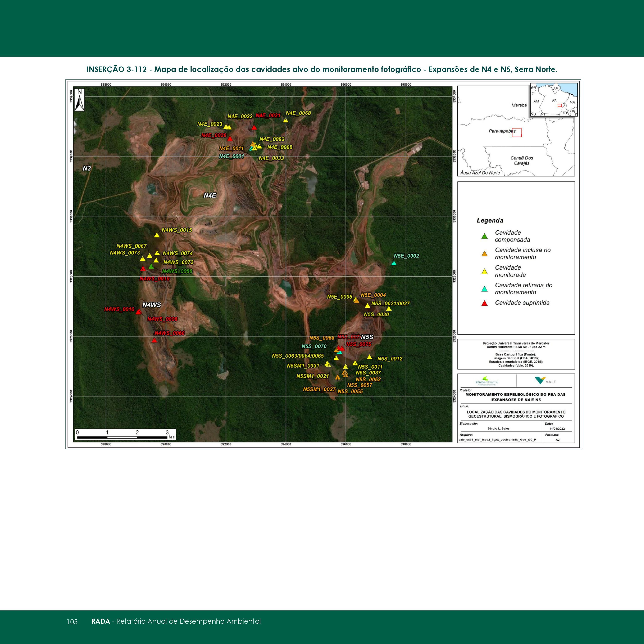
Task: Click the yellow marker of cave N4E_0068
Action: [x=286, y=120]
